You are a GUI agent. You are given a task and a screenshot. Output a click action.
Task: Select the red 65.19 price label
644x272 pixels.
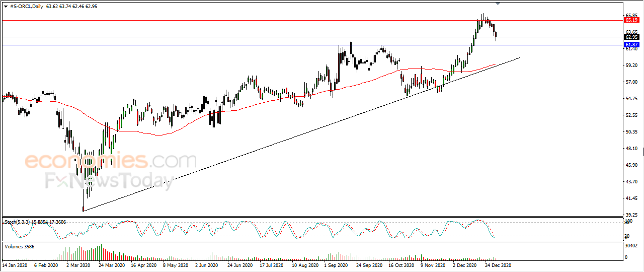click(x=631, y=20)
